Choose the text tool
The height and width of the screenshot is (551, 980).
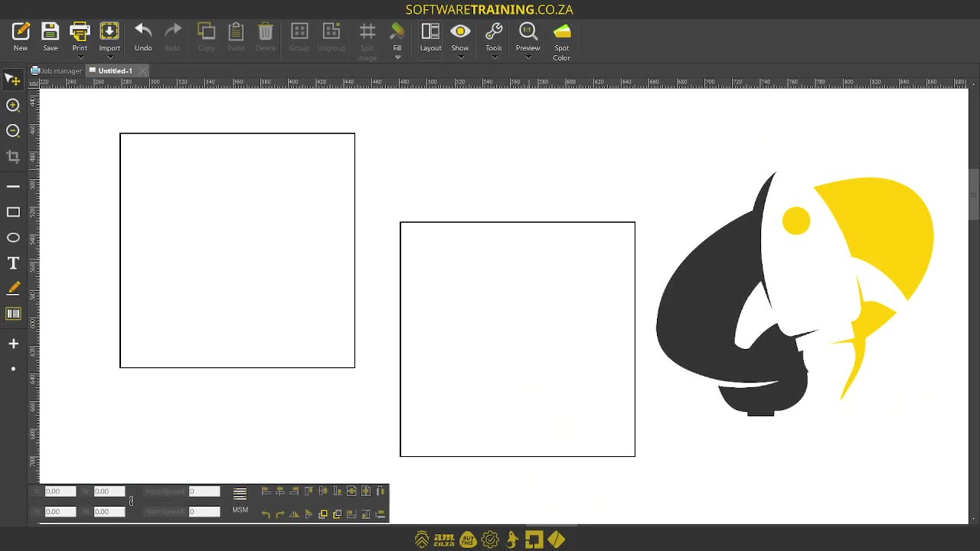click(x=13, y=263)
